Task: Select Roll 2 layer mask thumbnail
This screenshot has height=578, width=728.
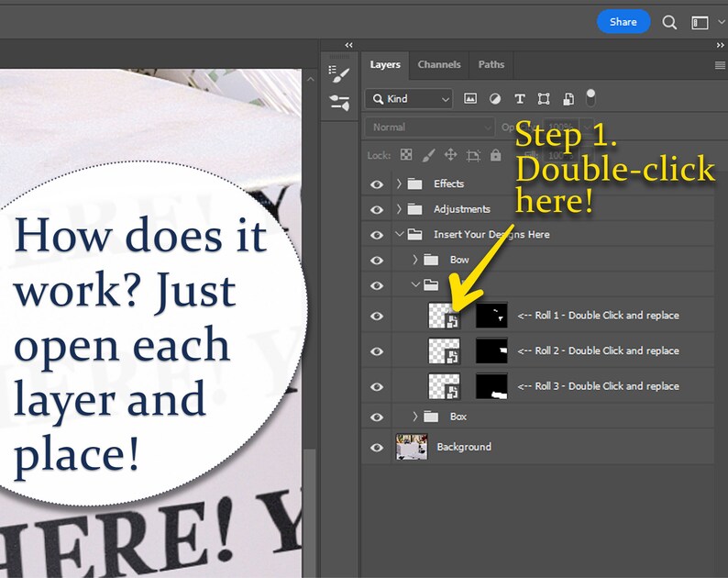Action: (x=491, y=350)
